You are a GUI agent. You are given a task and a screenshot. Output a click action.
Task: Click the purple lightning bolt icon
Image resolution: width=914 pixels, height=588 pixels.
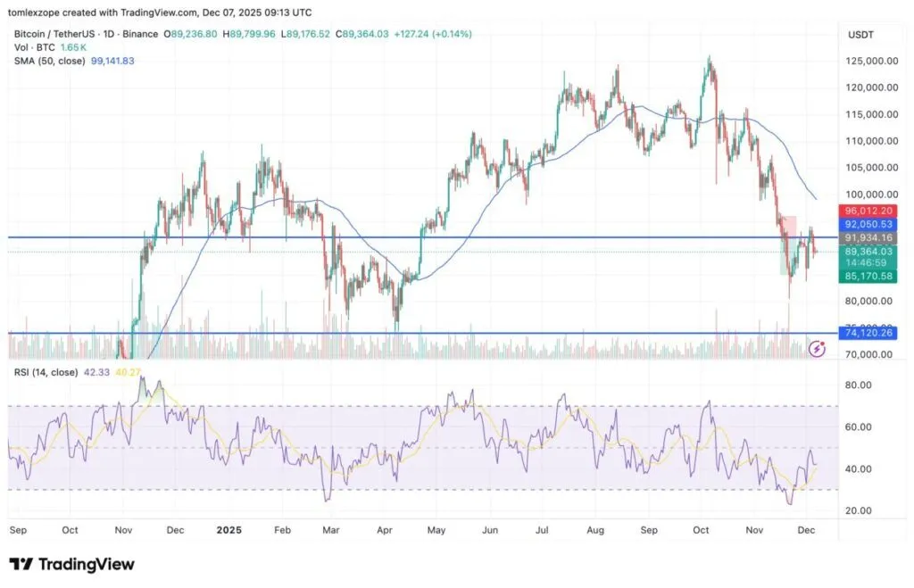[816, 349]
